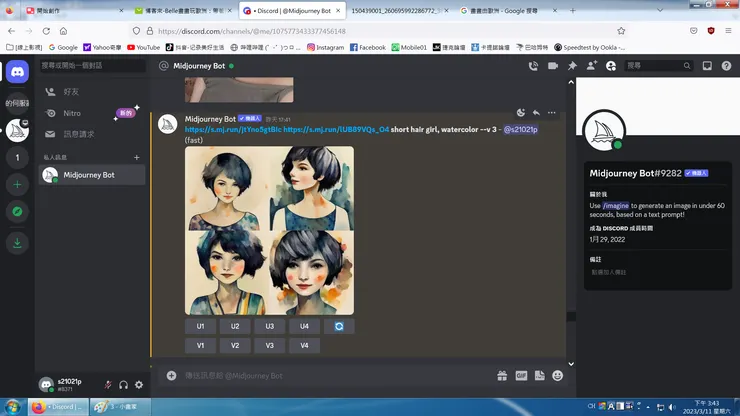Screen dimensions: 740x416
Task: Upscale image with U2 button
Action: pyautogui.click(x=235, y=326)
